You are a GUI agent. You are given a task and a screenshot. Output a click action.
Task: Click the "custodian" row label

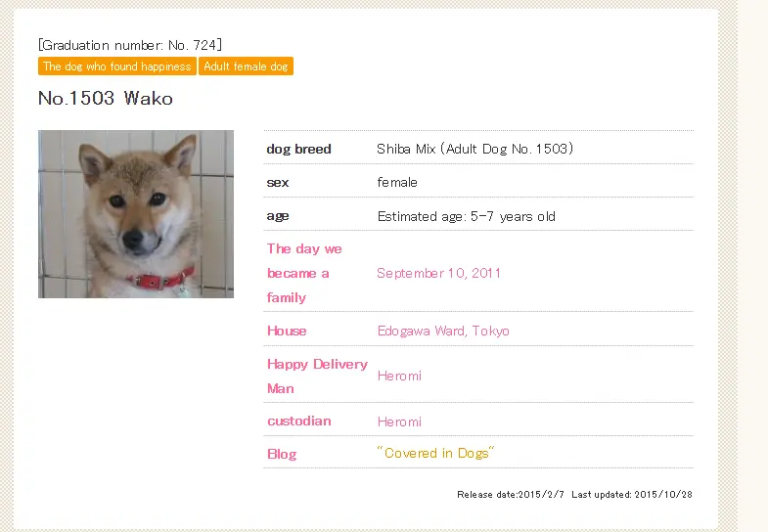pyautogui.click(x=298, y=421)
